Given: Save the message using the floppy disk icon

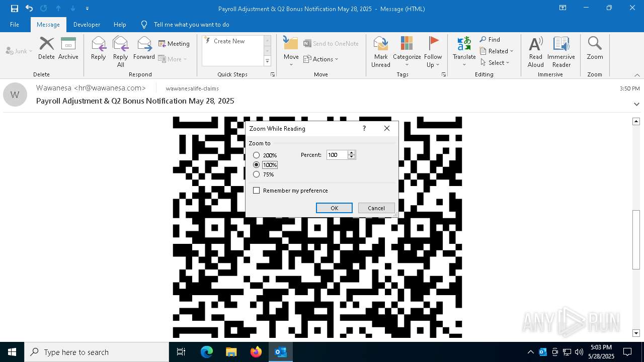Looking at the screenshot, I should [x=14, y=9].
